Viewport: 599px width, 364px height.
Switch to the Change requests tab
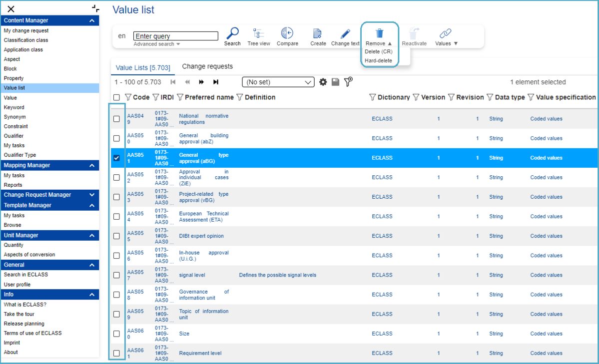point(207,66)
